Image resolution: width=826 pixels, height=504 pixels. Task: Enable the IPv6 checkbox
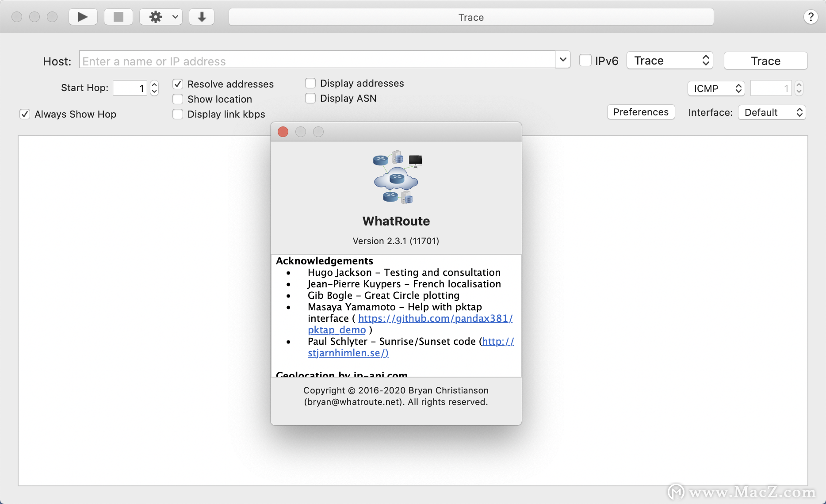pyautogui.click(x=585, y=60)
